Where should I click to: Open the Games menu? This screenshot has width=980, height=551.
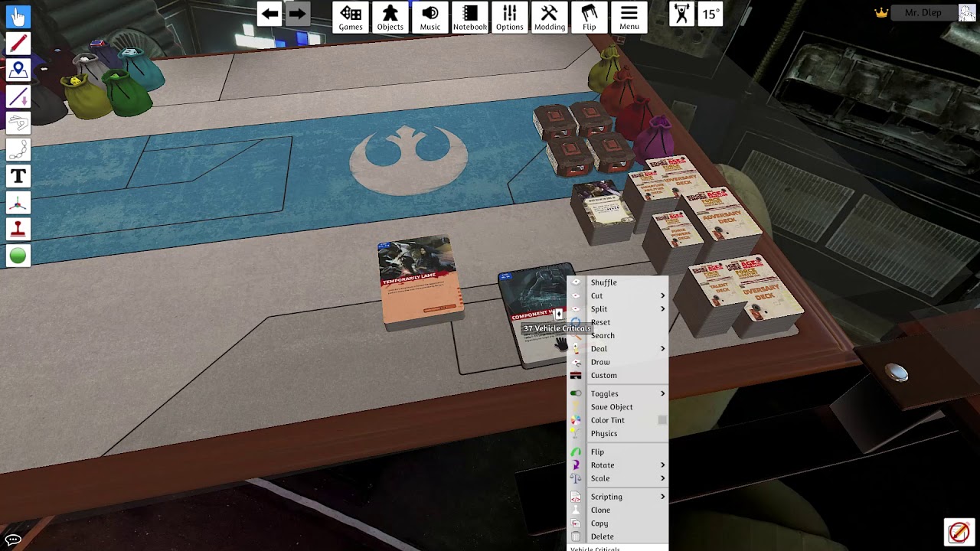(x=351, y=17)
